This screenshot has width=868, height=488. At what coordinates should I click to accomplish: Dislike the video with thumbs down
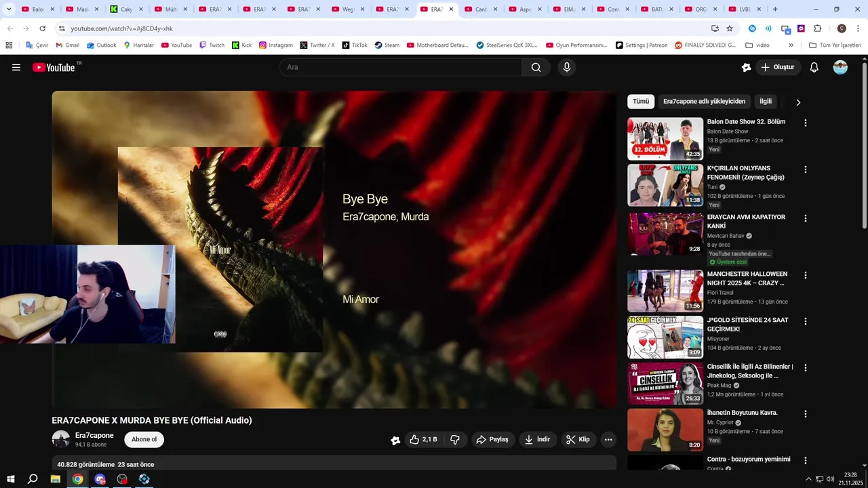click(x=455, y=439)
